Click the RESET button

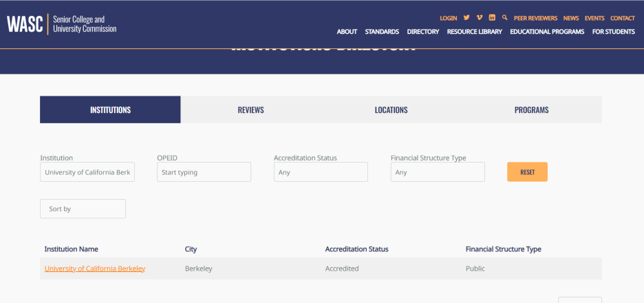click(527, 172)
